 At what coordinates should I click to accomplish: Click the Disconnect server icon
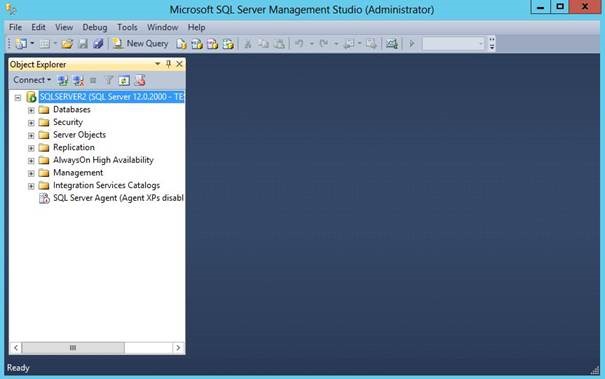(78, 80)
